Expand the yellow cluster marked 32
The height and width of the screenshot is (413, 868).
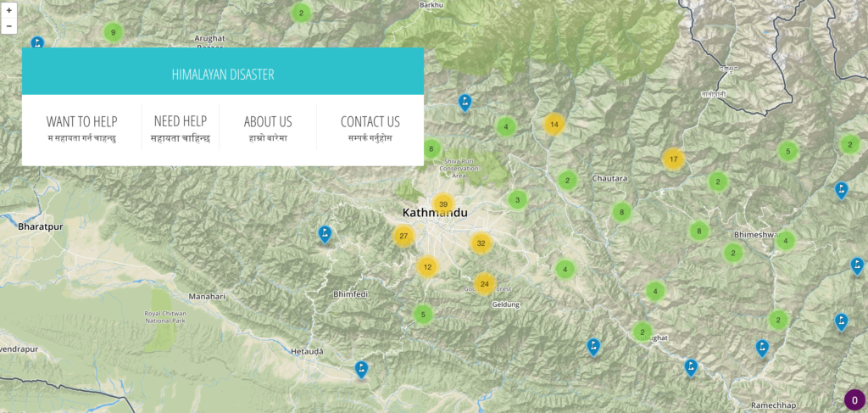pos(481,243)
